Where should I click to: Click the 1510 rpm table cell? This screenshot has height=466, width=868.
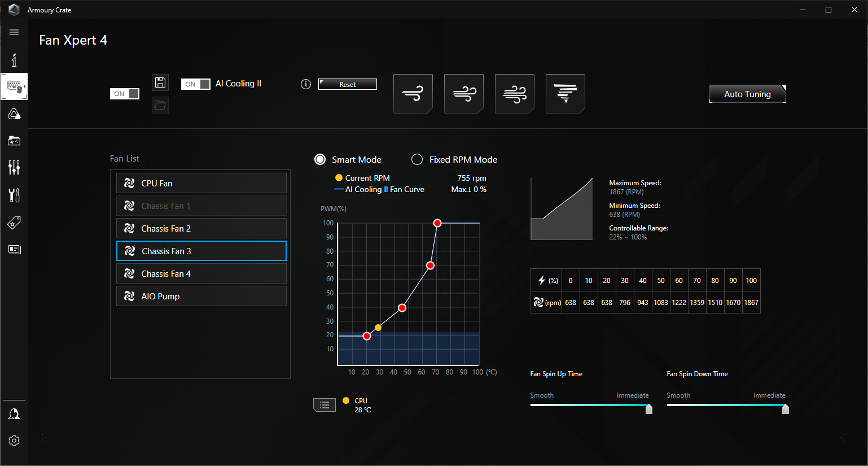point(715,303)
